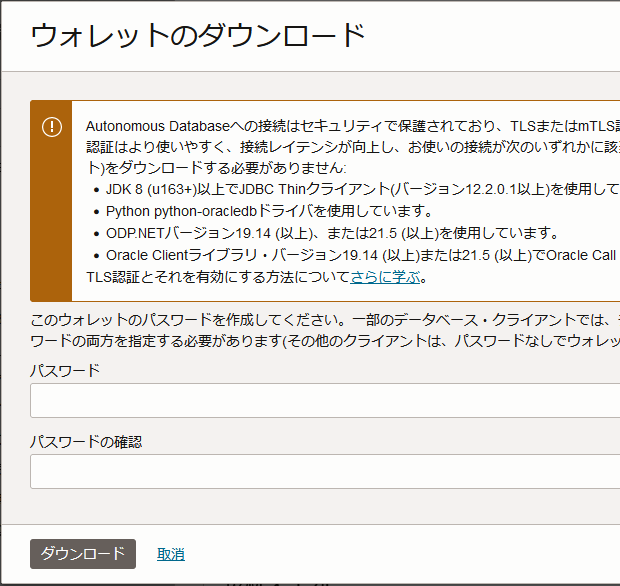This screenshot has height=586, width=620.
Task: Click the warning exclamation icon
Action: [52, 127]
